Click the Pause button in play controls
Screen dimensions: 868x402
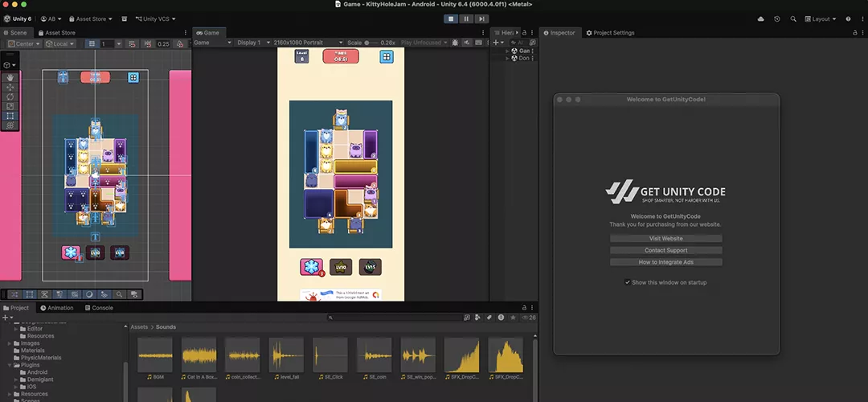point(466,18)
